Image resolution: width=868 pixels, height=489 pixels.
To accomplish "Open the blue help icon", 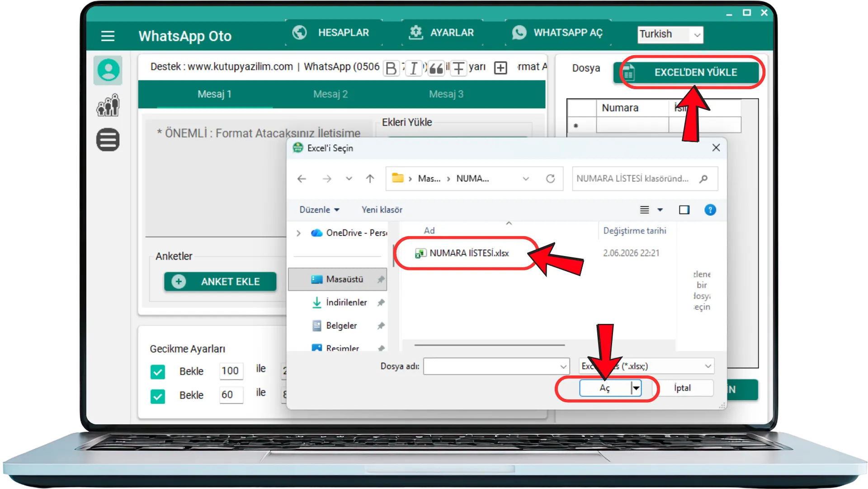I will pos(710,210).
